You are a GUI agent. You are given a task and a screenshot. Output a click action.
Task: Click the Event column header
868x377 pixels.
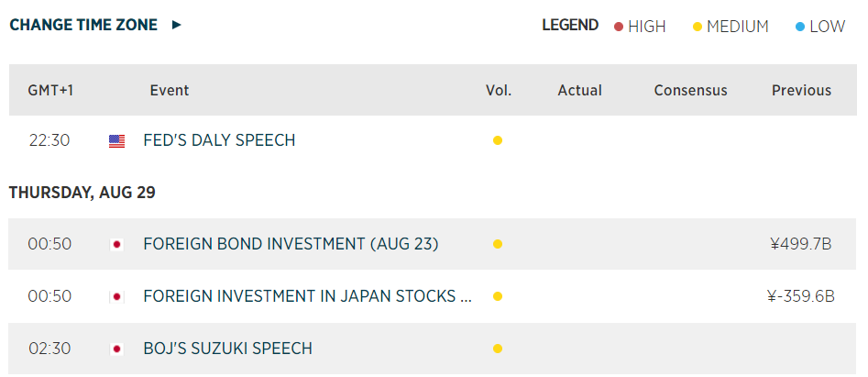click(170, 90)
